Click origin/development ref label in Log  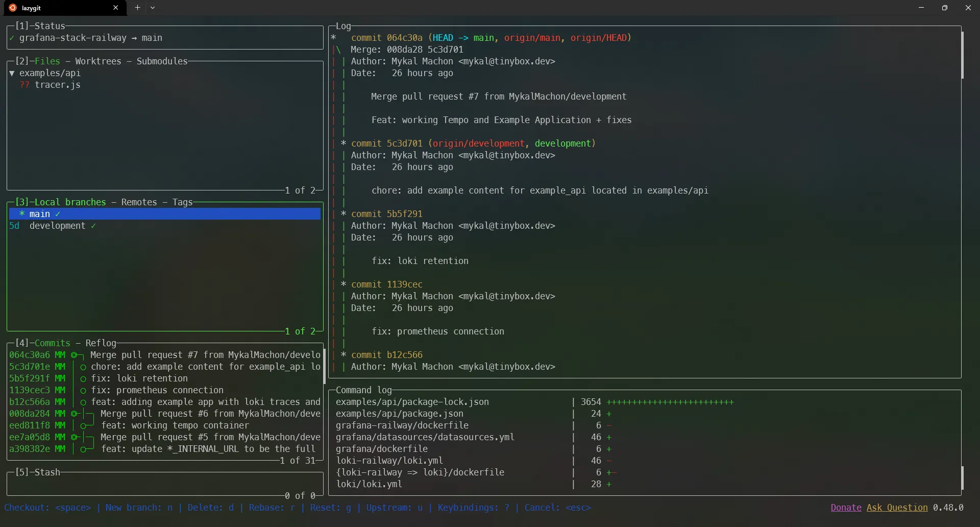pyautogui.click(x=478, y=143)
